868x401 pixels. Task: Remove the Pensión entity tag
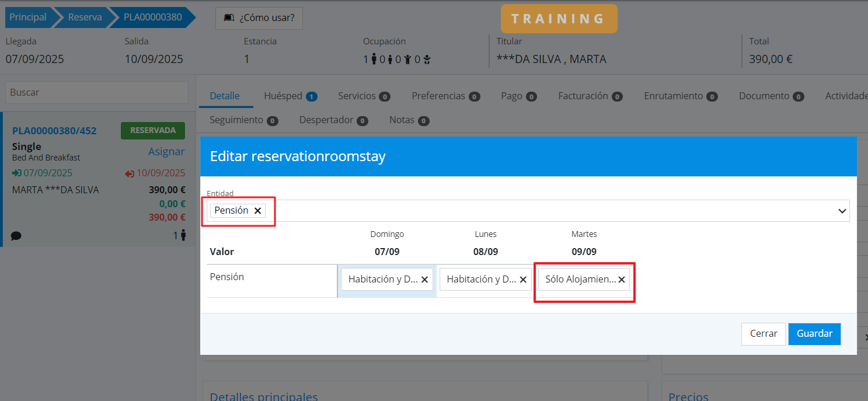[x=257, y=211]
